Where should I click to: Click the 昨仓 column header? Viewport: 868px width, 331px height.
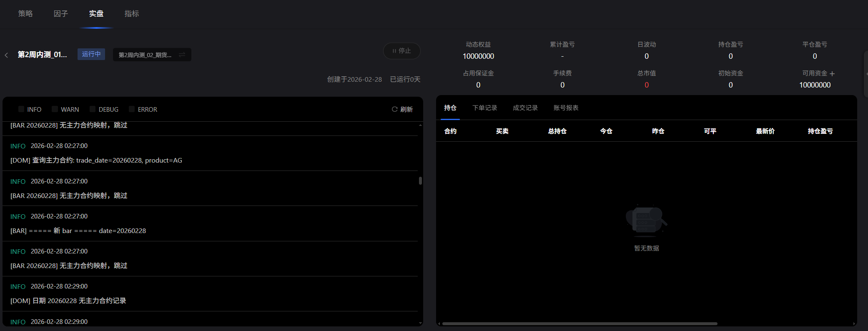(658, 131)
